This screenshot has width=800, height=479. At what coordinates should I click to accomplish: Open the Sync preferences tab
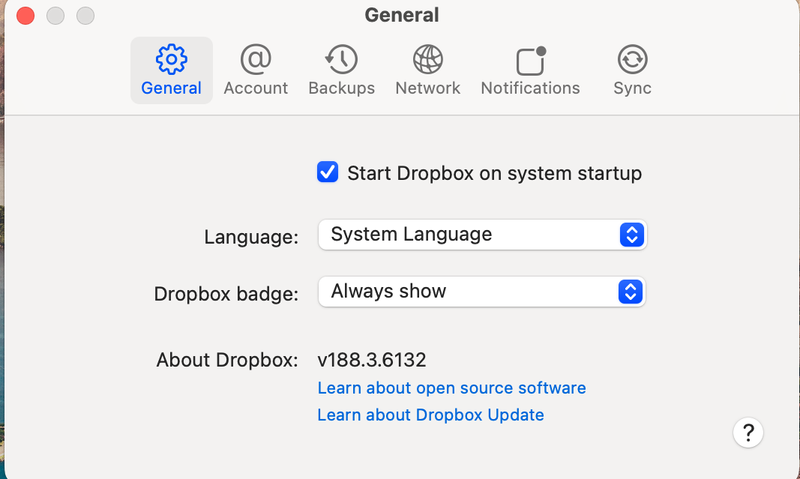click(632, 70)
